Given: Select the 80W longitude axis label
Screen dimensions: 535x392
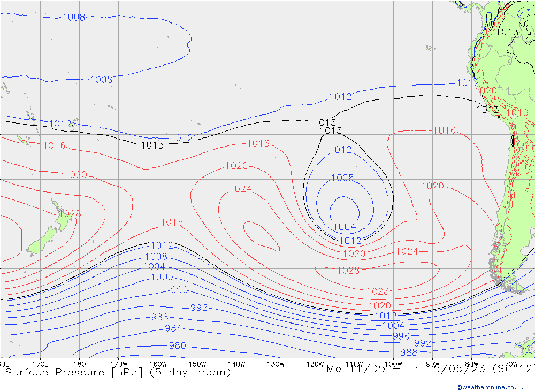Looking at the screenshot, I should [x=472, y=364].
